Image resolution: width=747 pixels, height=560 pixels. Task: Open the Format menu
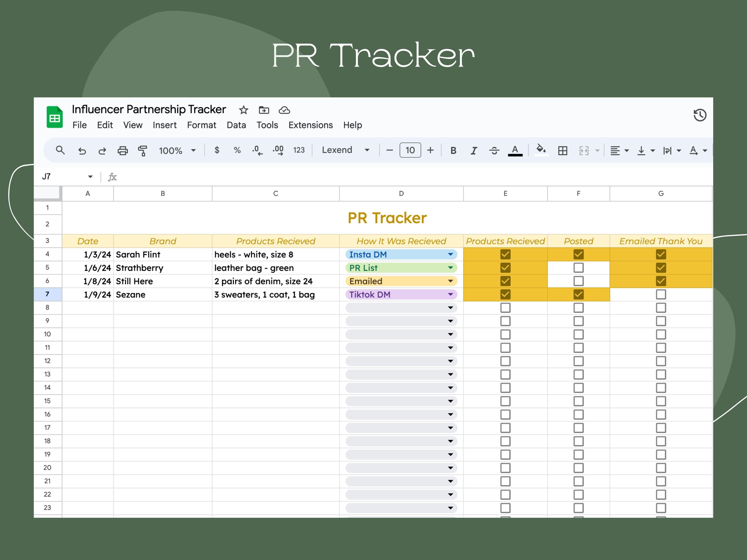click(x=201, y=125)
